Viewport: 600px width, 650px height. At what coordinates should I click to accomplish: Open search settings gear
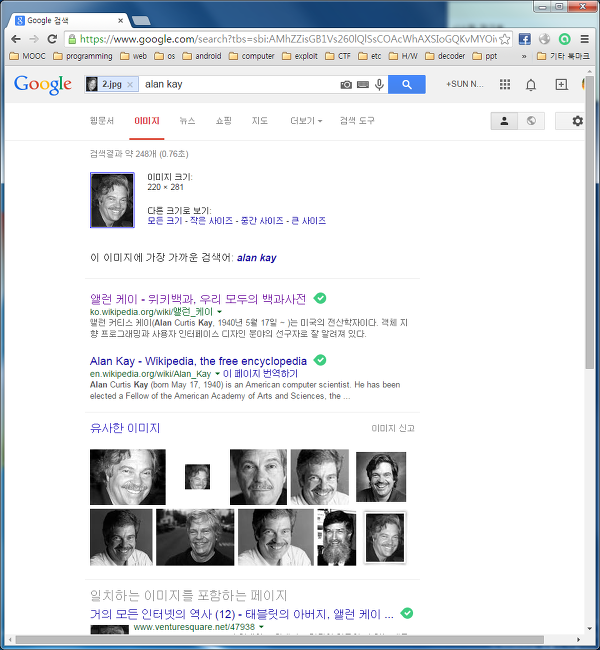coord(577,121)
